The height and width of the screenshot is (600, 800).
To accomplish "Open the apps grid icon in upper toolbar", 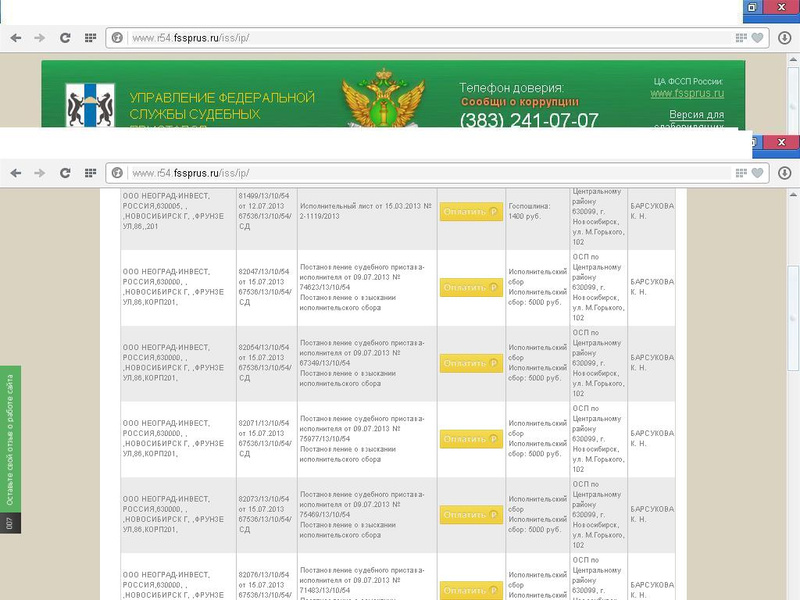I will click(x=90, y=37).
